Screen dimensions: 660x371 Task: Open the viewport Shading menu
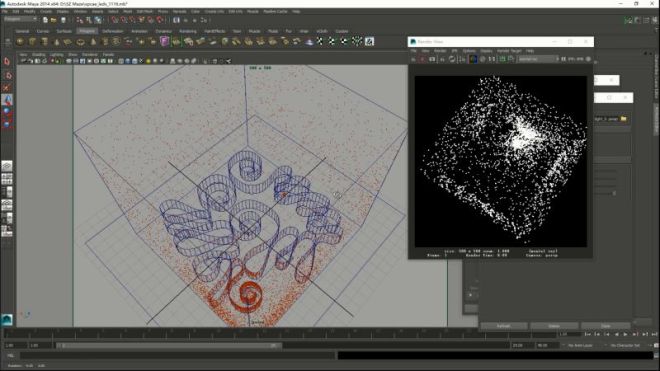[x=38, y=55]
